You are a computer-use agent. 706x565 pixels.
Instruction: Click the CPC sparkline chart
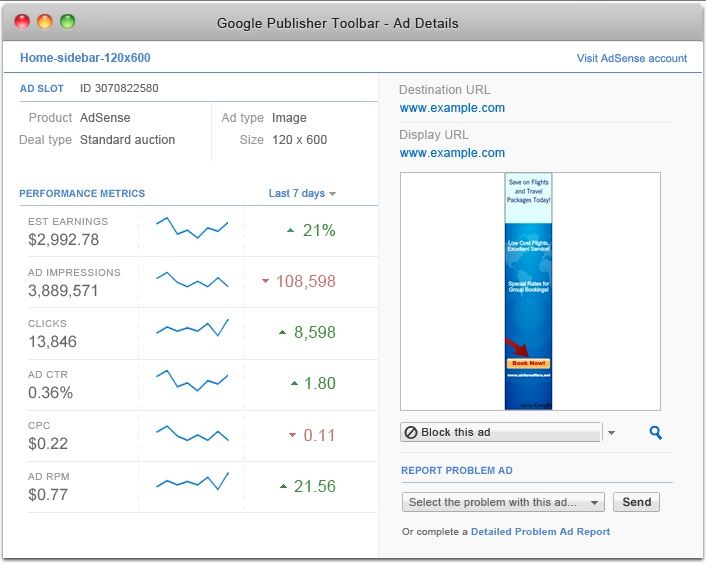tap(192, 433)
